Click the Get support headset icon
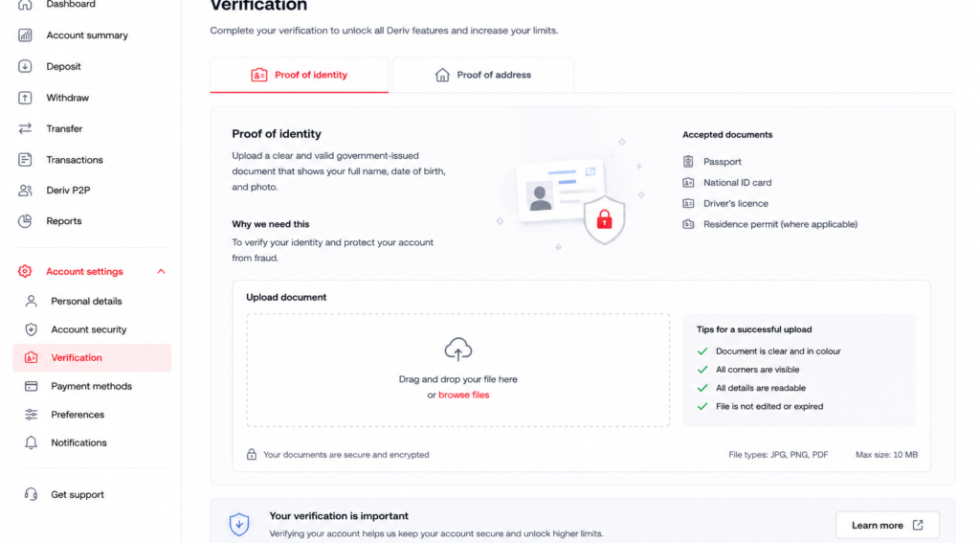Screen dimensions: 980x543 click(x=31, y=494)
